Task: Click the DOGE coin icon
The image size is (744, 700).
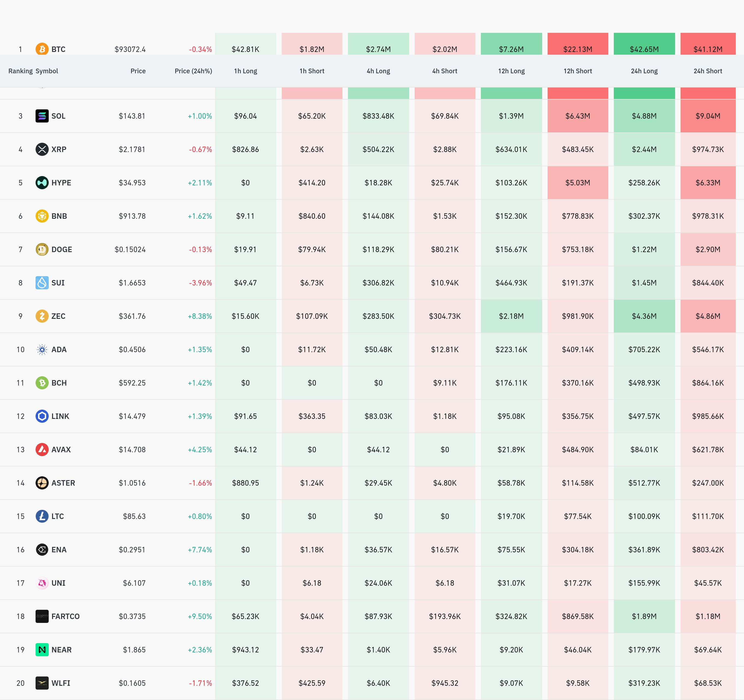Action: [42, 249]
